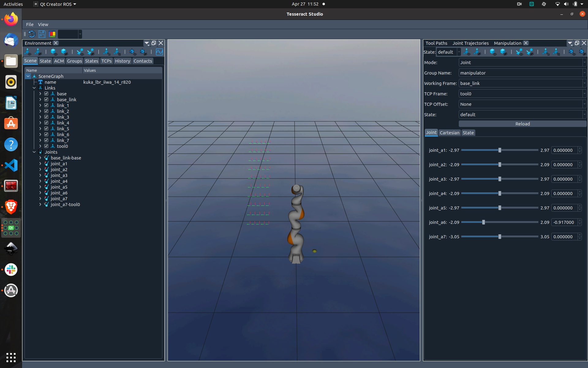Switch to the Contacts tab
Image resolution: width=588 pixels, height=368 pixels.
tap(143, 61)
